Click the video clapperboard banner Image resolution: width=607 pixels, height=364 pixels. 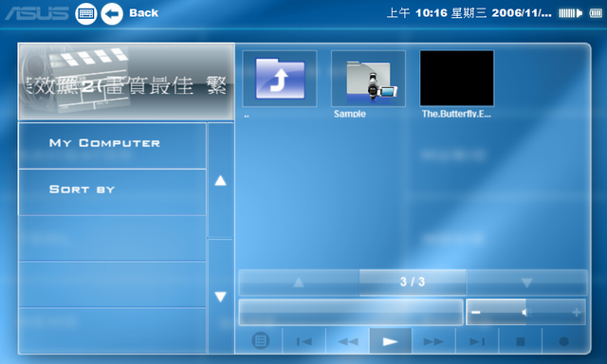point(126,82)
